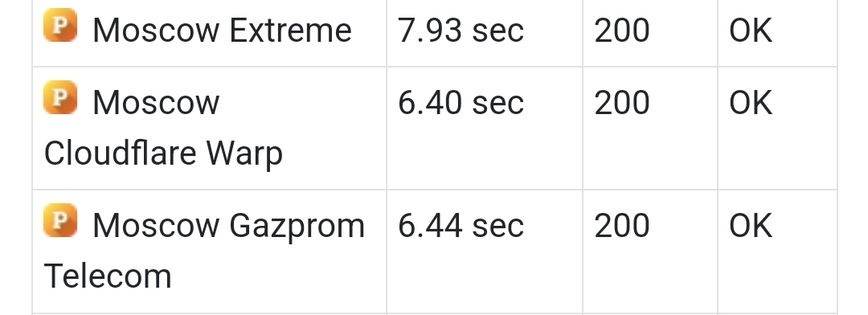
Task: Click the word Moscow above Cloudflare Warp
Action: pyautogui.click(x=156, y=102)
